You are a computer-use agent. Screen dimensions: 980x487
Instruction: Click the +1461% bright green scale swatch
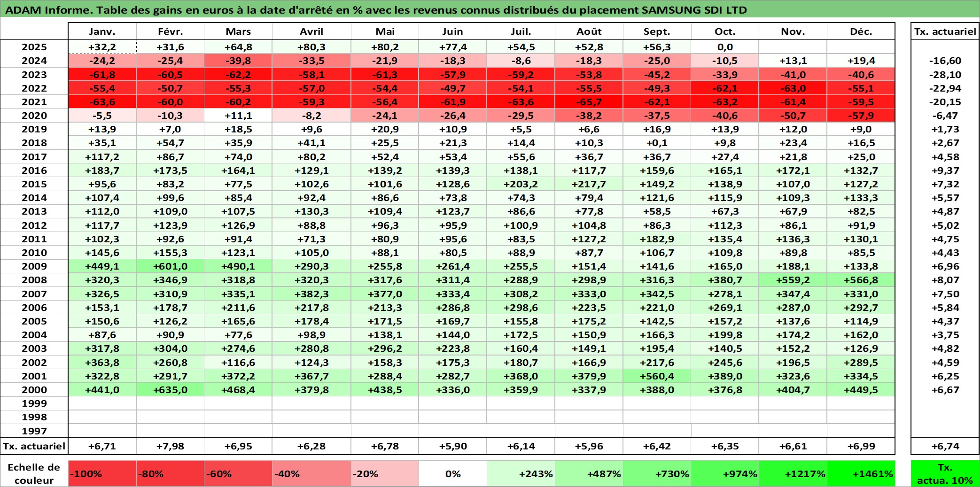point(861,473)
